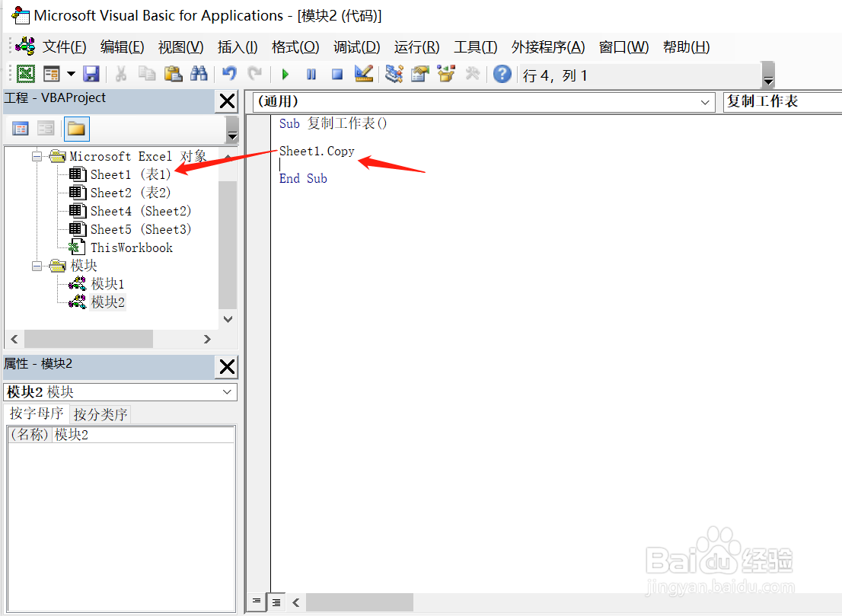Screen dimensions: 842x616
Task: Close the 工程 - VBAProject panel
Action: (227, 101)
